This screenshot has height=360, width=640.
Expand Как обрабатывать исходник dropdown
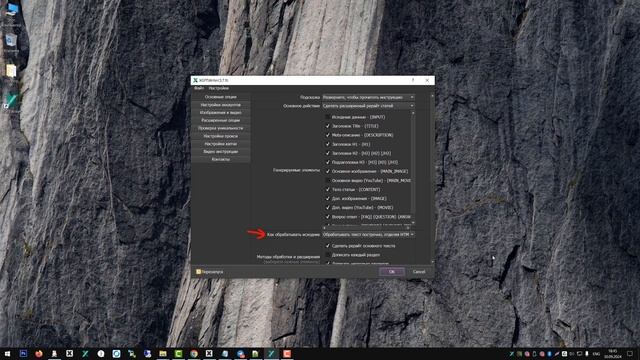click(x=368, y=235)
